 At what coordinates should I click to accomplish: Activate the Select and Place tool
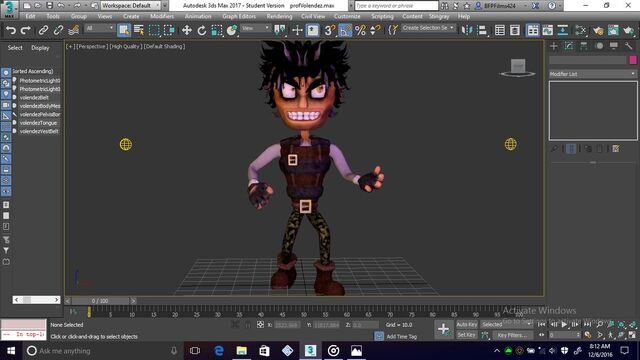[x=232, y=30]
